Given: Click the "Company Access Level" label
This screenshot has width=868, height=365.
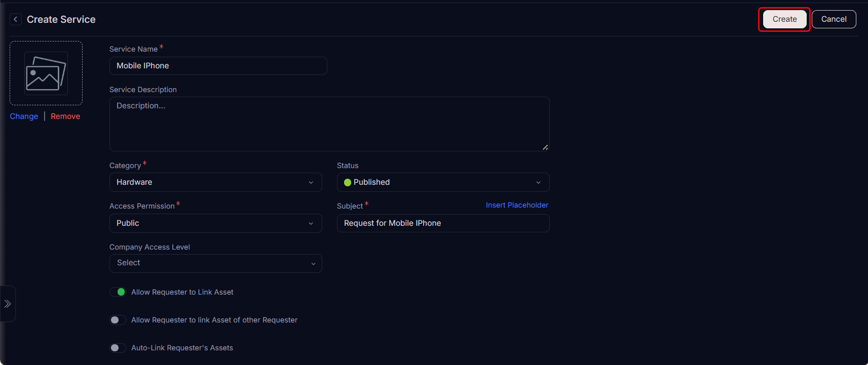Looking at the screenshot, I should 149,247.
